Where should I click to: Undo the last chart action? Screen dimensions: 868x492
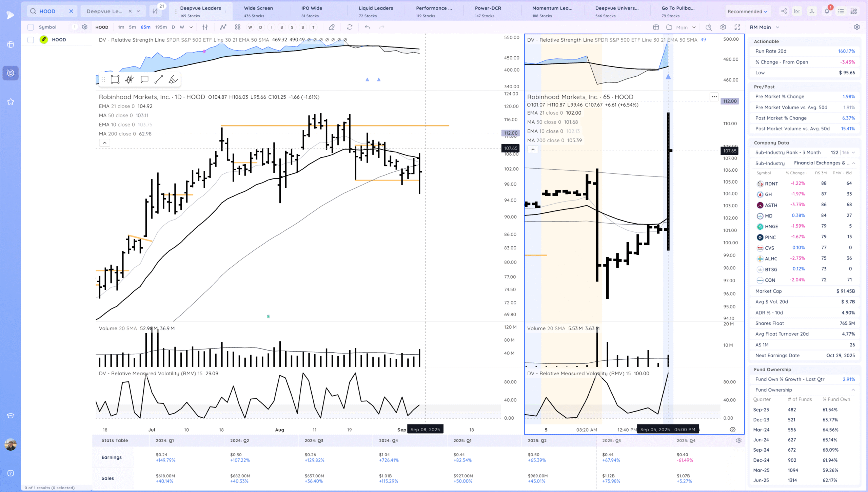[x=367, y=27]
